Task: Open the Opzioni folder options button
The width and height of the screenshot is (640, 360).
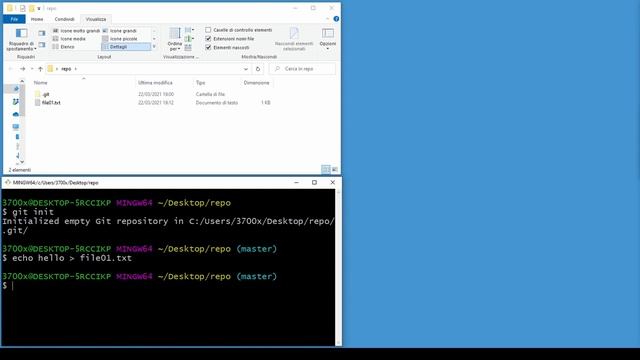Action: [328, 38]
